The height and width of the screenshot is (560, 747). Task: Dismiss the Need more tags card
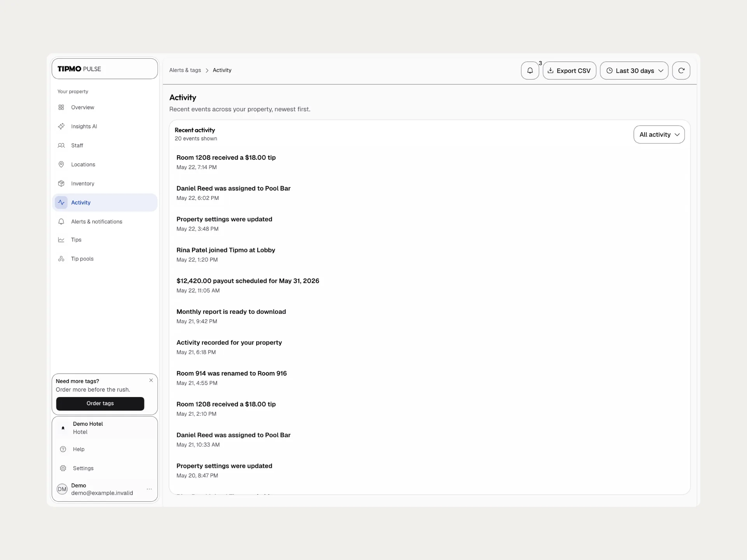click(151, 380)
